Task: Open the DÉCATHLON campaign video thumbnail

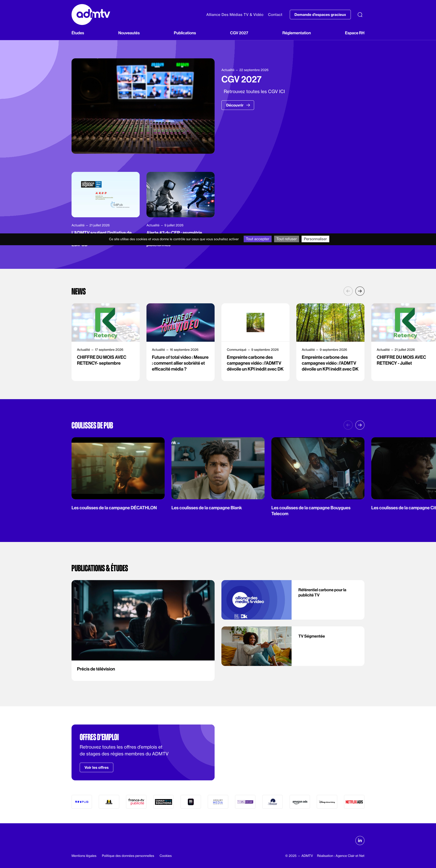Action: [118, 468]
